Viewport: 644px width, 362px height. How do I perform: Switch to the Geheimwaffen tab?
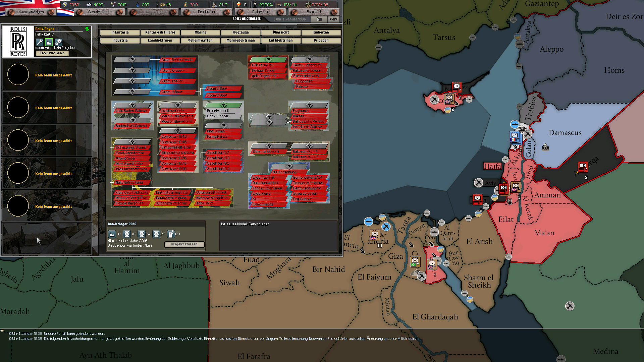pyautogui.click(x=200, y=40)
